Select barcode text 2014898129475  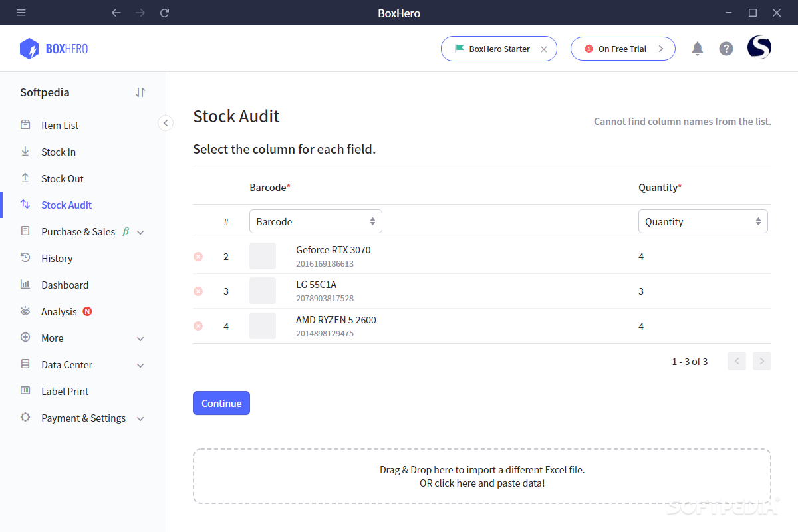pos(325,334)
